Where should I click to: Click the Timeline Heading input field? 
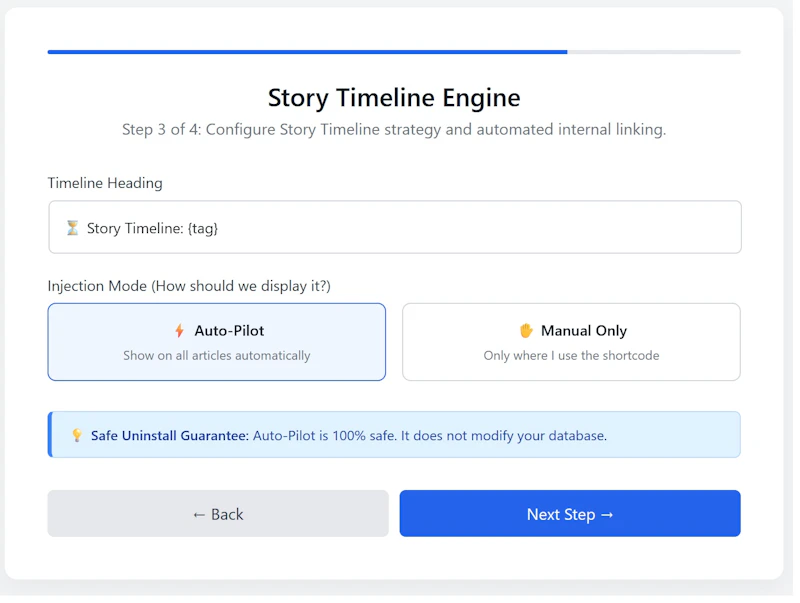coord(395,227)
